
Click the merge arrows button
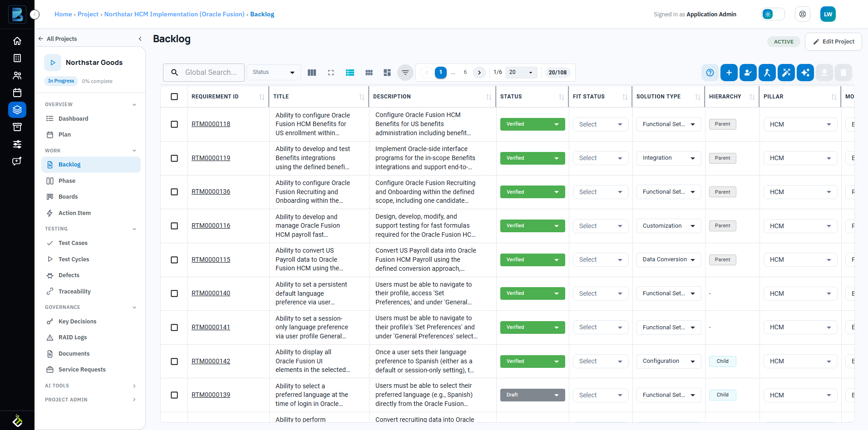(767, 73)
